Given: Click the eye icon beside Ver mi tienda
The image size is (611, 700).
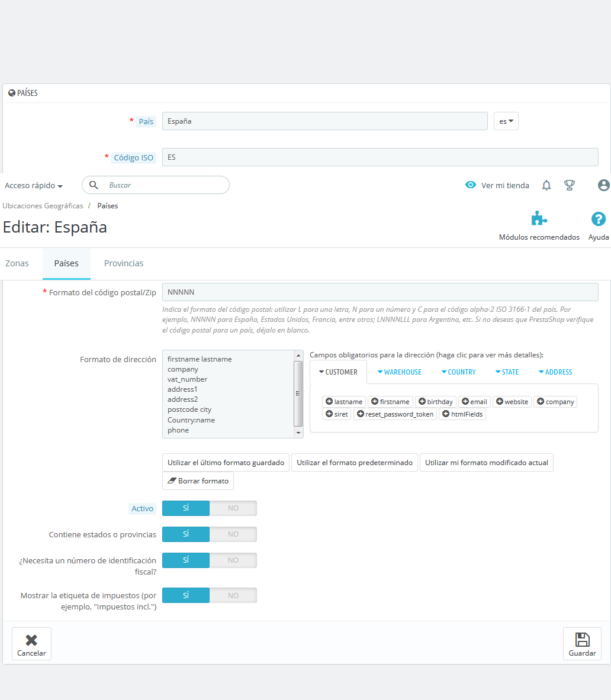Looking at the screenshot, I should click(470, 185).
